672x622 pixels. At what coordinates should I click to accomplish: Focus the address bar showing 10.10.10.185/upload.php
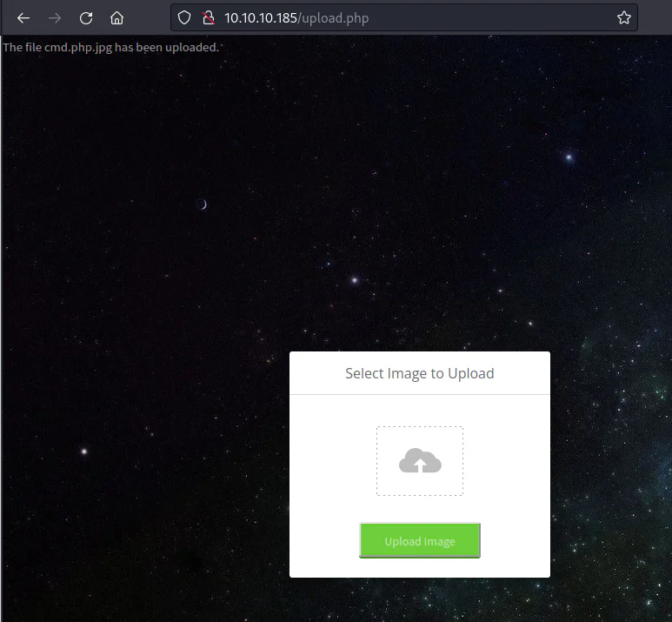pyautogui.click(x=404, y=17)
